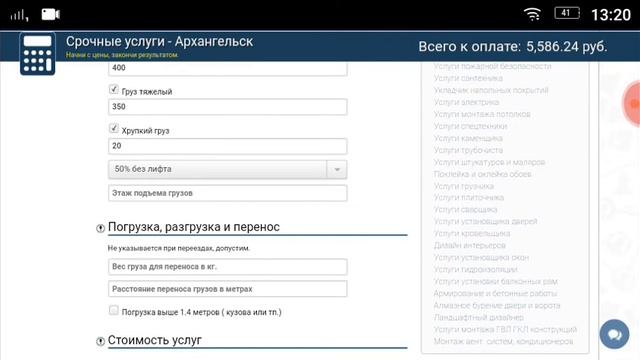
Task: Go to "Услуги плиточника" page
Action: tap(469, 198)
